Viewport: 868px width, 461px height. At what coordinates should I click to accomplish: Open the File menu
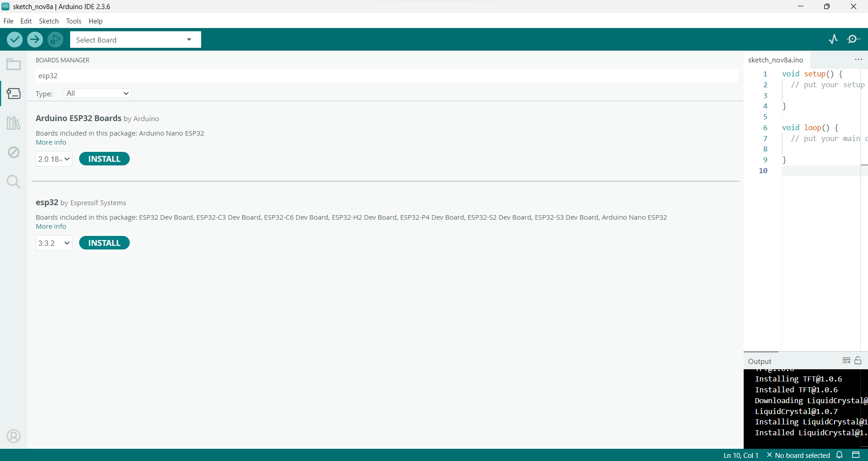(x=9, y=21)
